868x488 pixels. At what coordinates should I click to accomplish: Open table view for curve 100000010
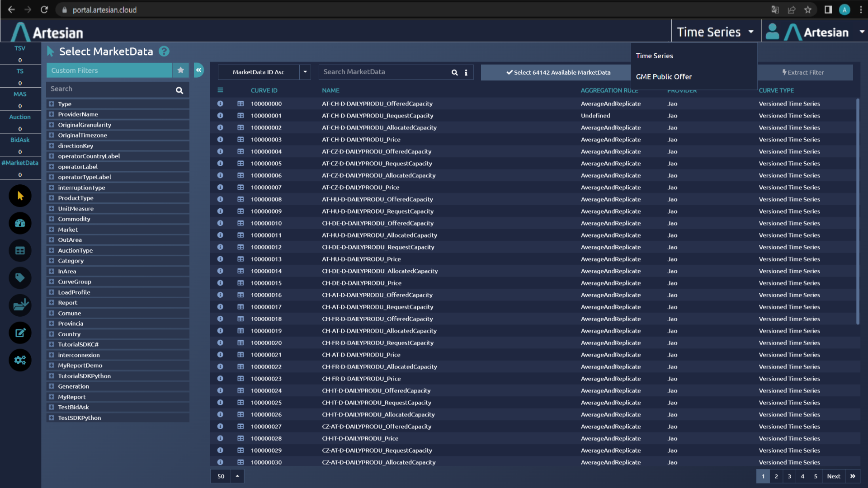coord(241,223)
